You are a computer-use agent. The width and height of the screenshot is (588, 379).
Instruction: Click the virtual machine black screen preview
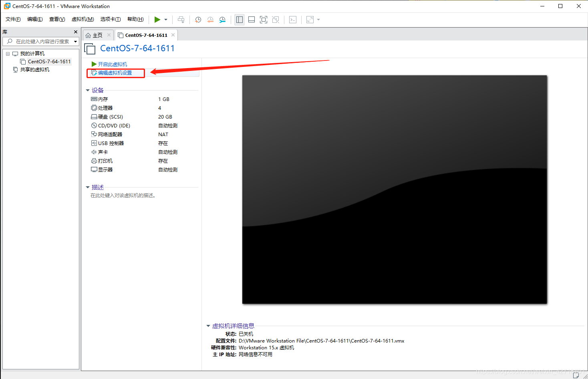click(395, 189)
